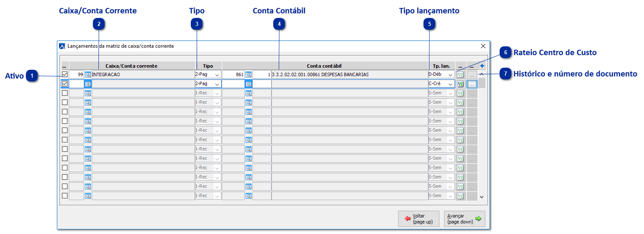Click the Voltar (page up) button

coord(418,219)
